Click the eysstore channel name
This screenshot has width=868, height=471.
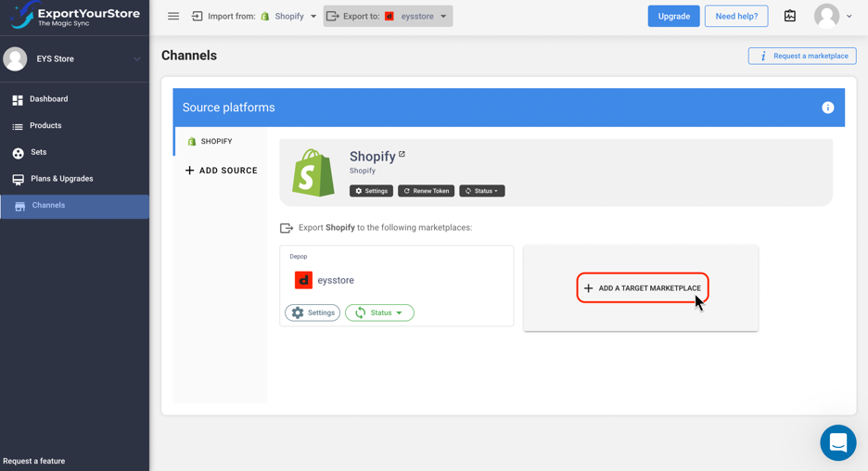336,280
